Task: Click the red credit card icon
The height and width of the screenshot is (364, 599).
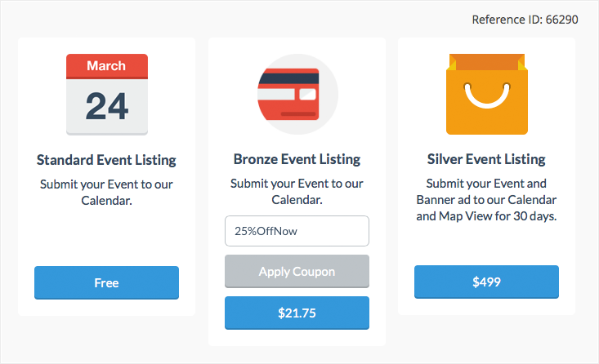Action: [297, 94]
